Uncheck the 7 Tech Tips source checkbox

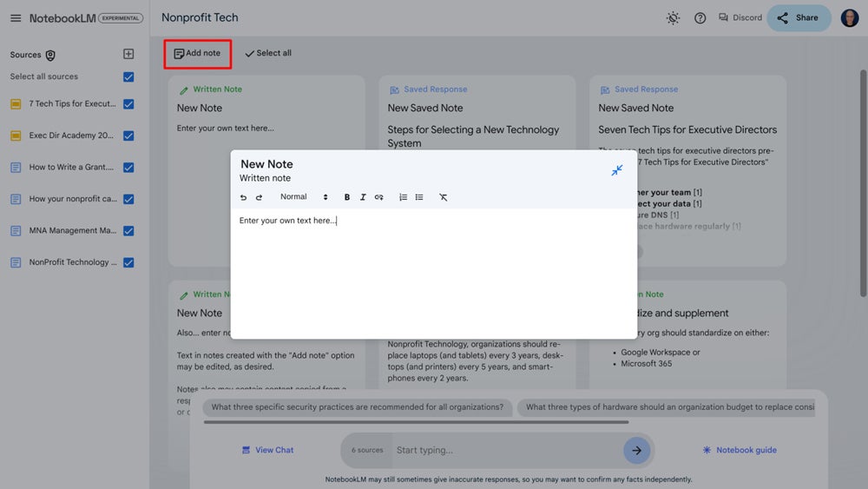(128, 104)
